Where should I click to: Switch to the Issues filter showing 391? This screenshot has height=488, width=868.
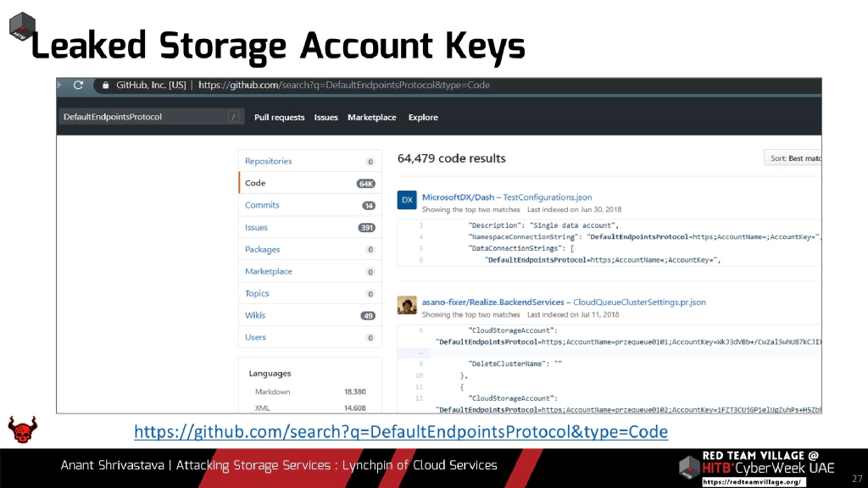coord(257,227)
